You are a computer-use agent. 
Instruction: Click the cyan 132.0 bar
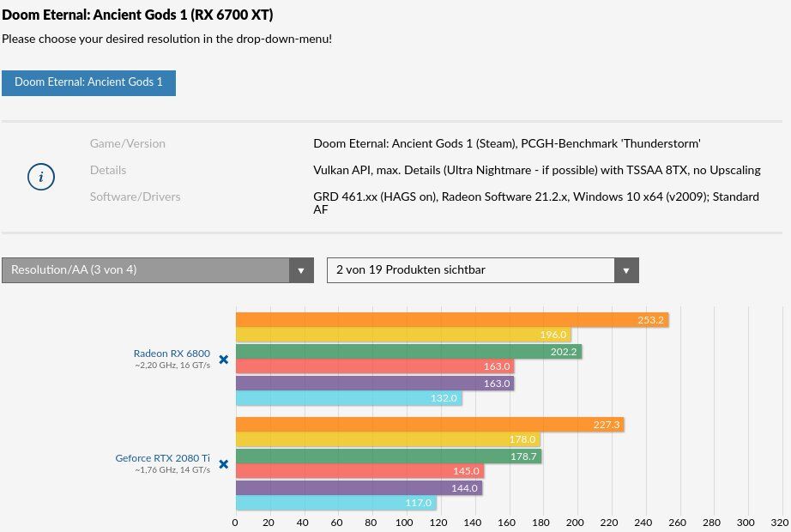349,398
